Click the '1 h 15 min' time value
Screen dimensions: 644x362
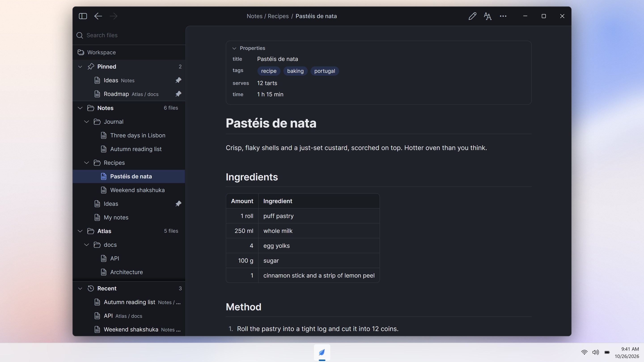[x=270, y=95]
